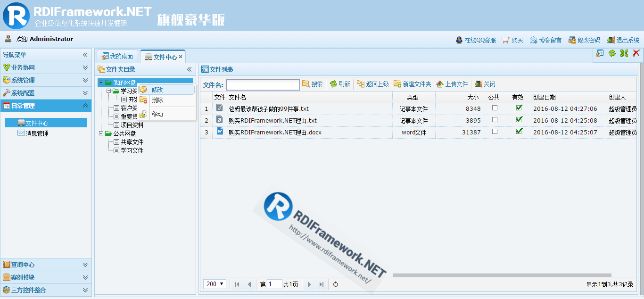Toggle 有效 checkbox in row 1
Viewport: 644px width, 299px height.
click(x=519, y=108)
